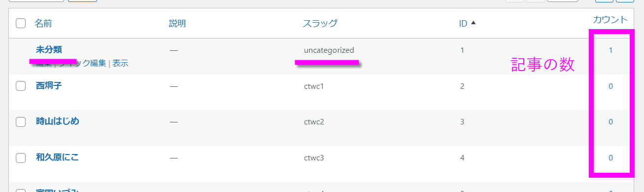This screenshot has height=192, width=644.
Task: Click クイック編集 under 未分類
Action: (82, 63)
